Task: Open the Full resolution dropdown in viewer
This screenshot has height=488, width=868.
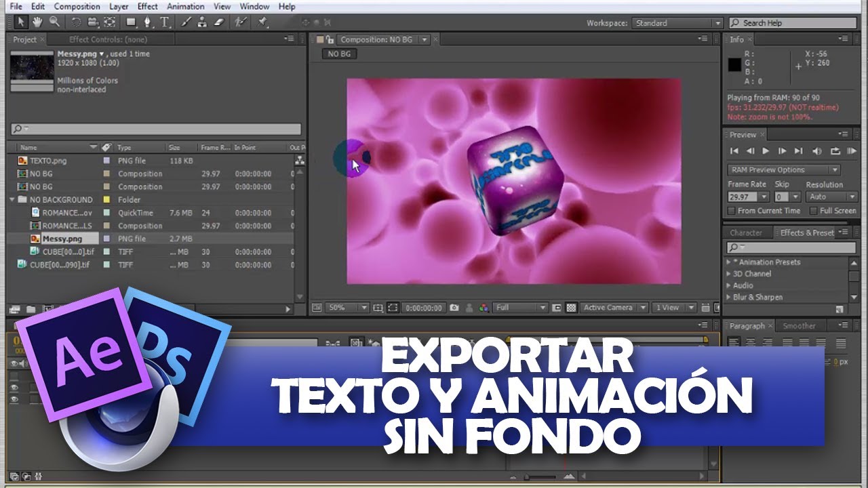Action: tap(520, 308)
